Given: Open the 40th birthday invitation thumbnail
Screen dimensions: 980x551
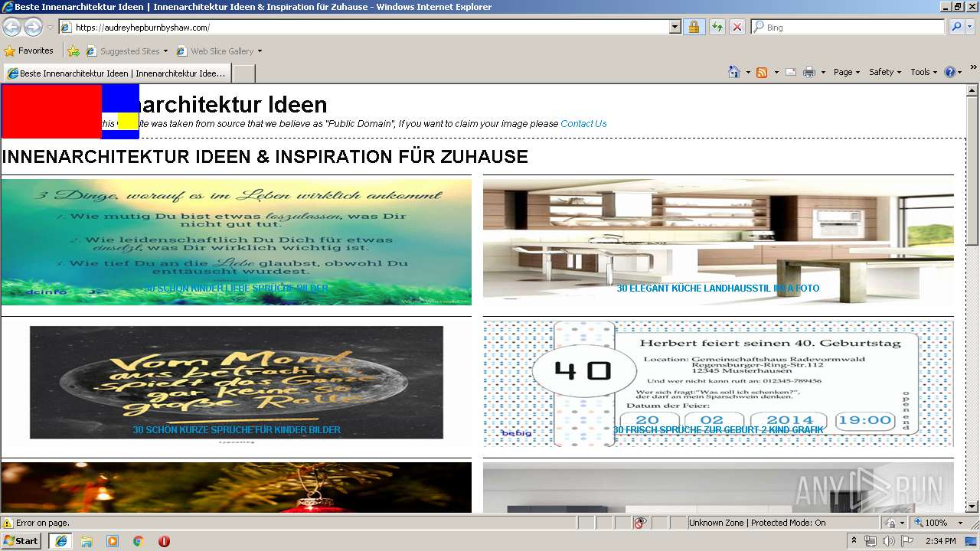Looking at the screenshot, I should point(718,383).
